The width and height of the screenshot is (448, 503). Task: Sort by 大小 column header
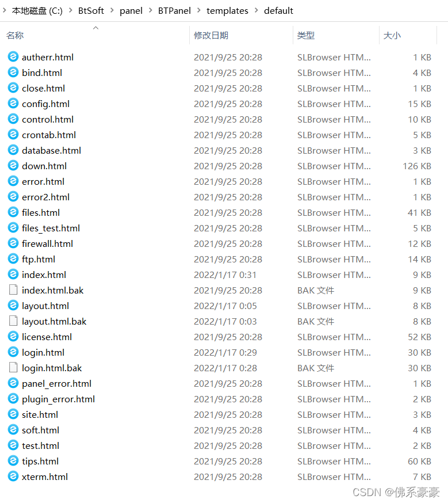[x=392, y=35]
